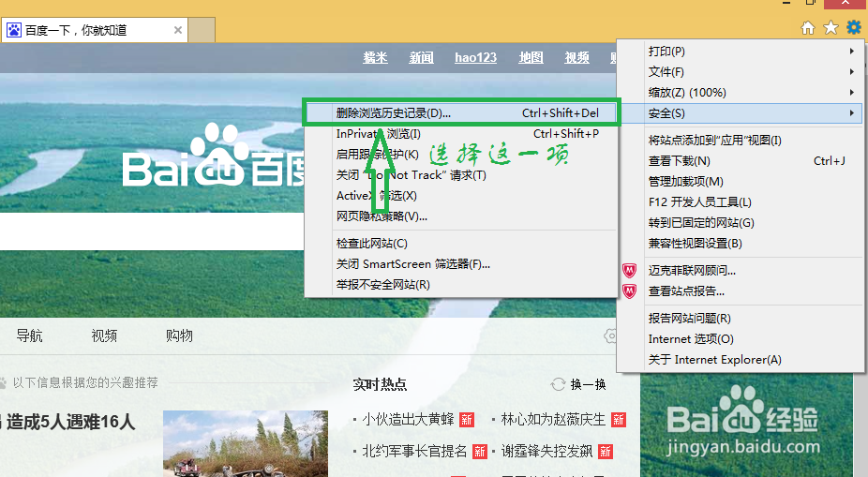The width and height of the screenshot is (868, 477).
Task: Select the 百度一下，你就知道 browser tab
Action: pyautogui.click(x=94, y=30)
